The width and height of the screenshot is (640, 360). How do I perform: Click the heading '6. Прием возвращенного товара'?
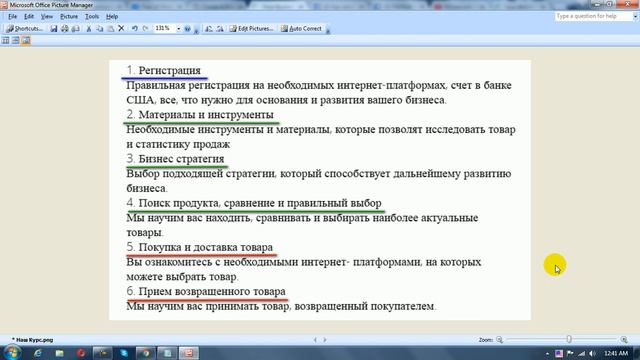(206, 291)
